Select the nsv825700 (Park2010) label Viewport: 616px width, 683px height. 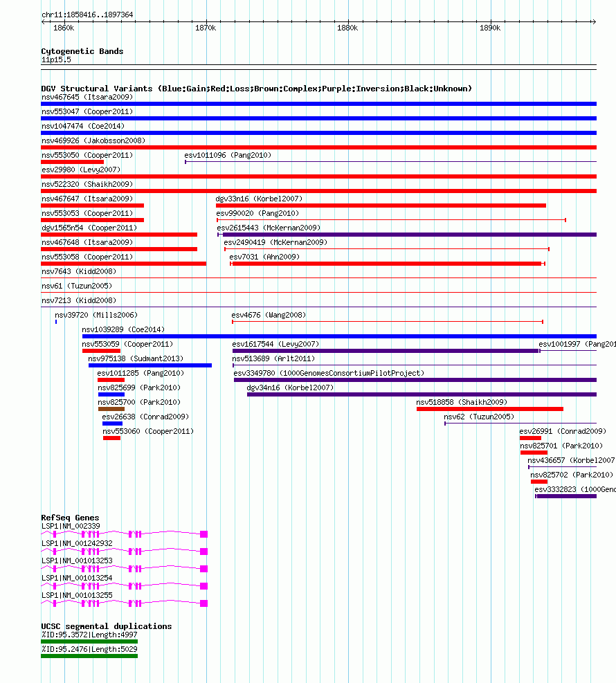tap(139, 402)
